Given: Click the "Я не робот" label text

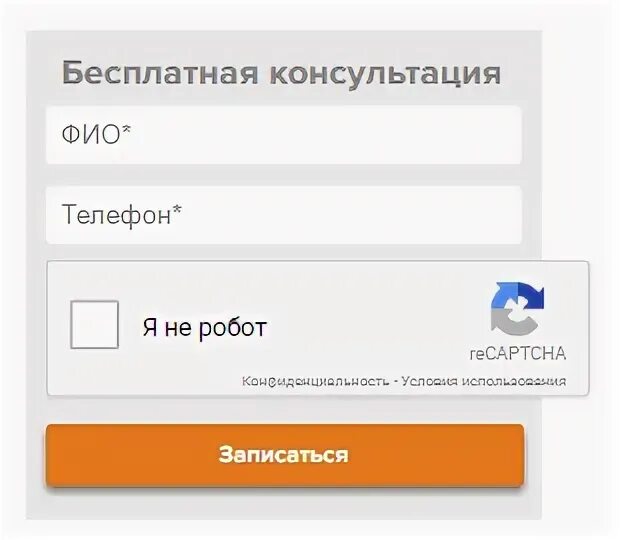Looking at the screenshot, I should point(204,328).
